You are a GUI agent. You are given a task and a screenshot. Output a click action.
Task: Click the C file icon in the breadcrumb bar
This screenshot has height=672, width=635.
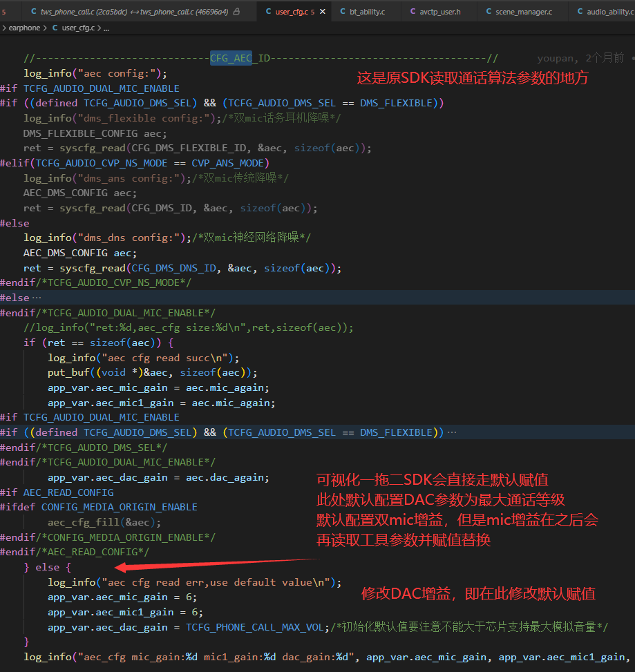click(55, 28)
